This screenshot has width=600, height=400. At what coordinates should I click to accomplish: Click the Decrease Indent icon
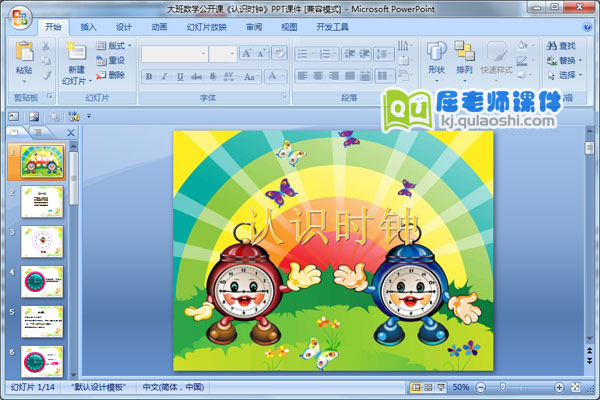coord(349,54)
